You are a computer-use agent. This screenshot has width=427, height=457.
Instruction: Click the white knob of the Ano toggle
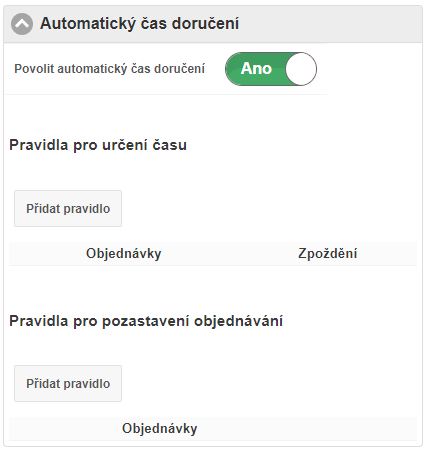tap(301, 69)
